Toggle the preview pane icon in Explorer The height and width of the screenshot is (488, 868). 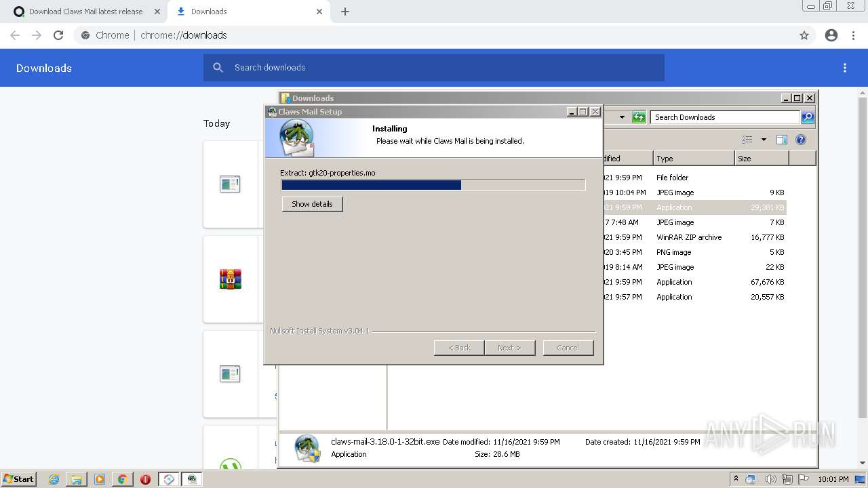click(782, 140)
